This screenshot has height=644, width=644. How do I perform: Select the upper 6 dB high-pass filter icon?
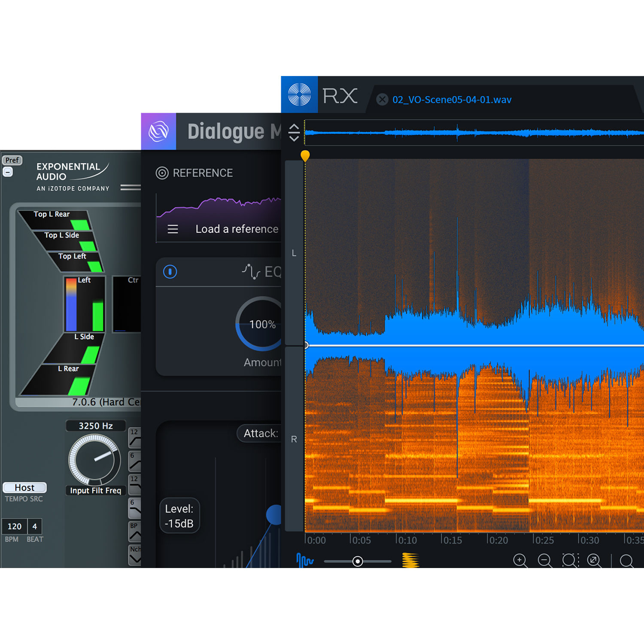tap(135, 461)
